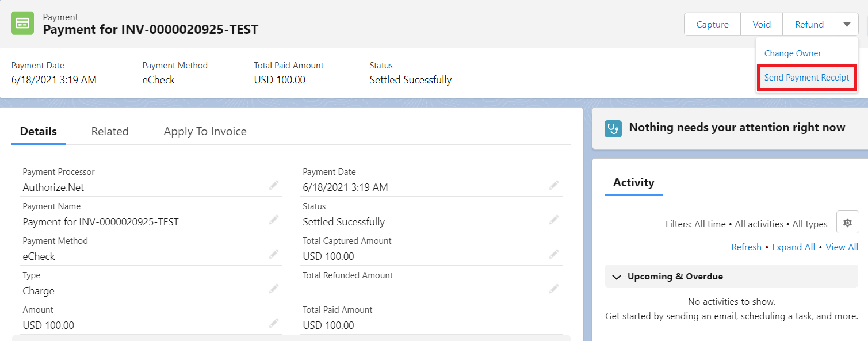Click the green Payment record icon
868x341 pixels.
tap(22, 23)
